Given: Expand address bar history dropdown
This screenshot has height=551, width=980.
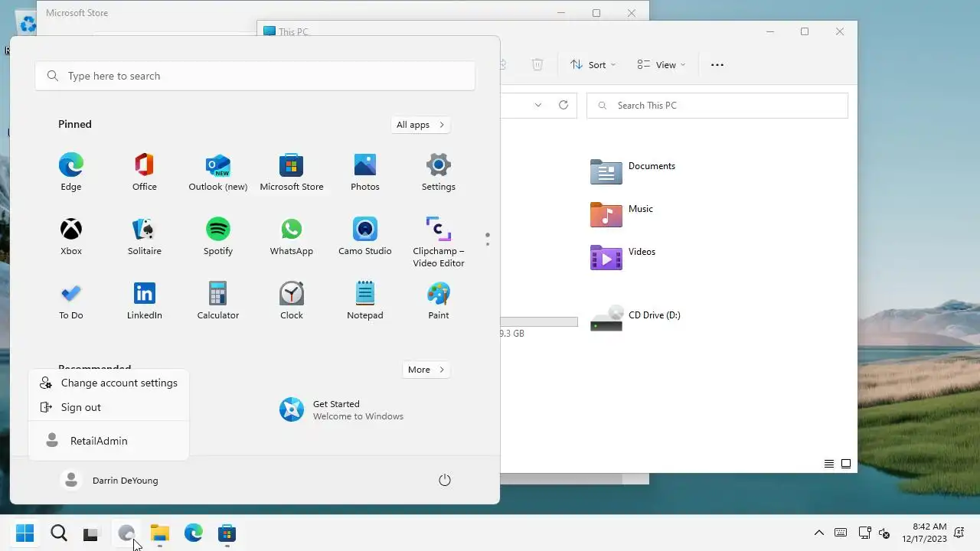Looking at the screenshot, I should 538,105.
